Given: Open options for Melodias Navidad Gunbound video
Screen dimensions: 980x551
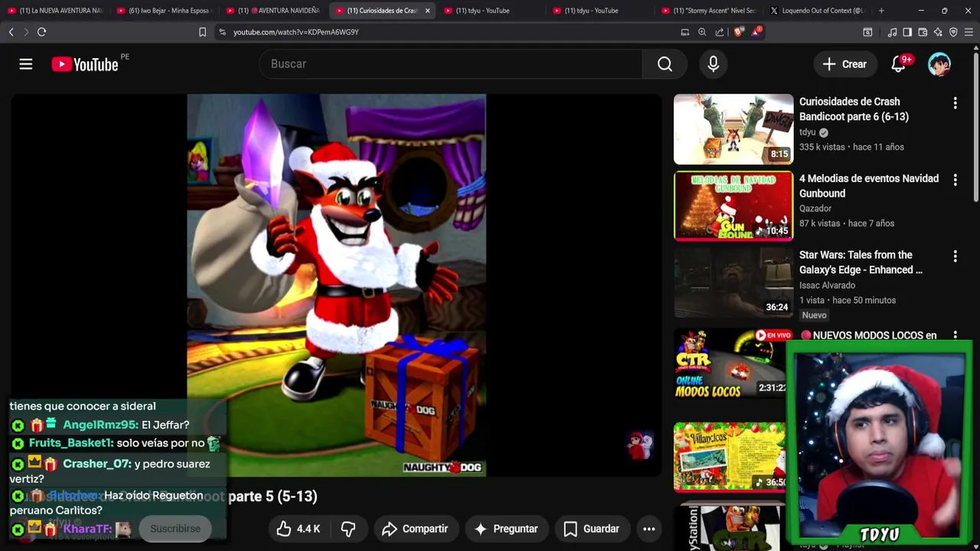Looking at the screenshot, I should click(x=955, y=180).
